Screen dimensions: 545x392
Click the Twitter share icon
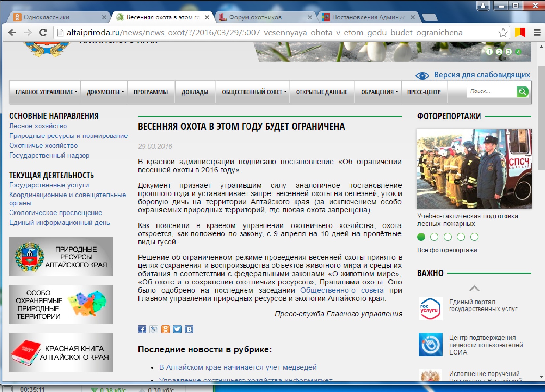177,329
